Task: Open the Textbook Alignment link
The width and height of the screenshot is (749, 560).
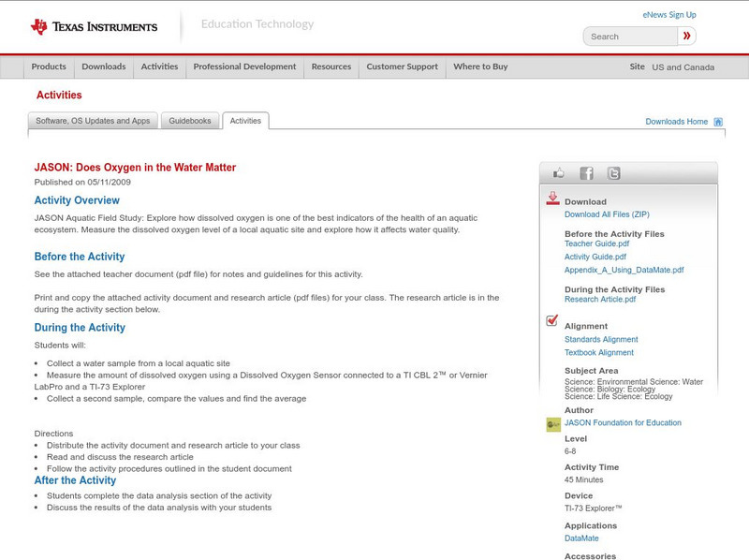Action: pyautogui.click(x=599, y=353)
